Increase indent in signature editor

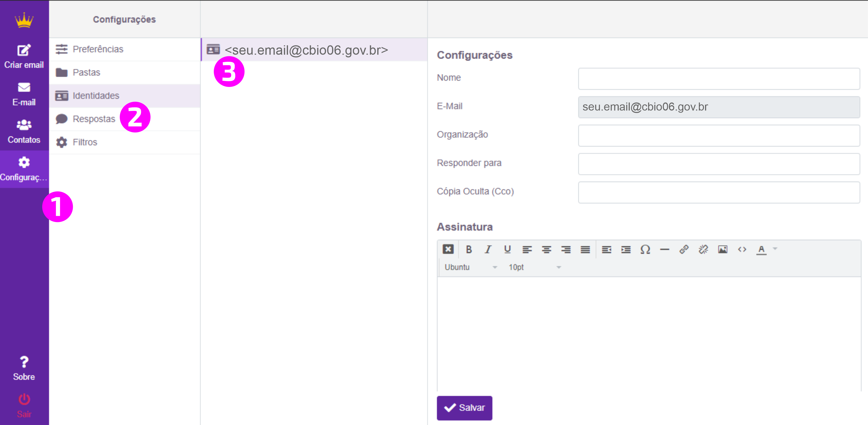coord(626,249)
